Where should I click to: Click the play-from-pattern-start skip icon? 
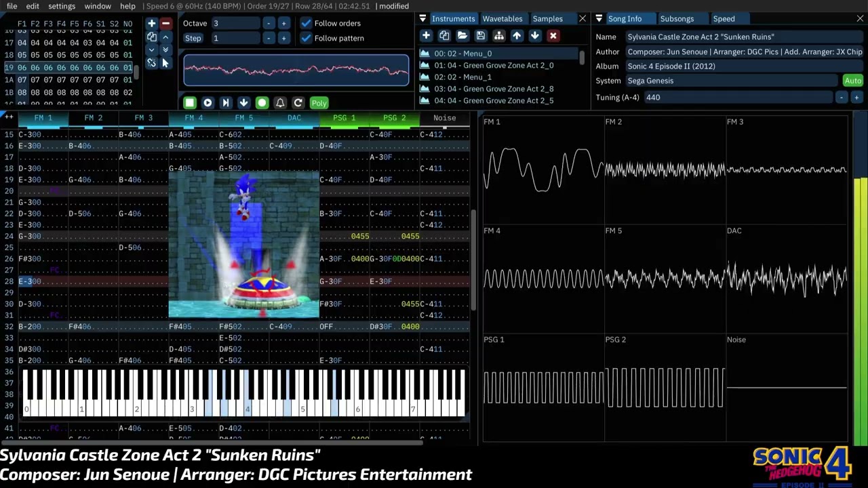[226, 103]
